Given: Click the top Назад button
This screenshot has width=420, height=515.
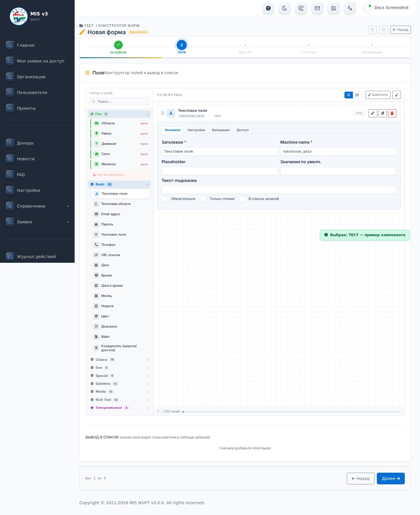Looking at the screenshot, I should [x=400, y=30].
